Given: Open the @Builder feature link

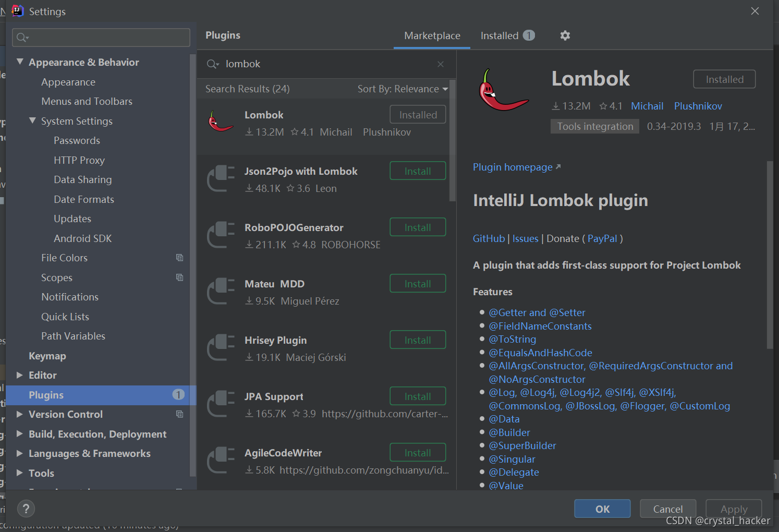Looking at the screenshot, I should 509,432.
